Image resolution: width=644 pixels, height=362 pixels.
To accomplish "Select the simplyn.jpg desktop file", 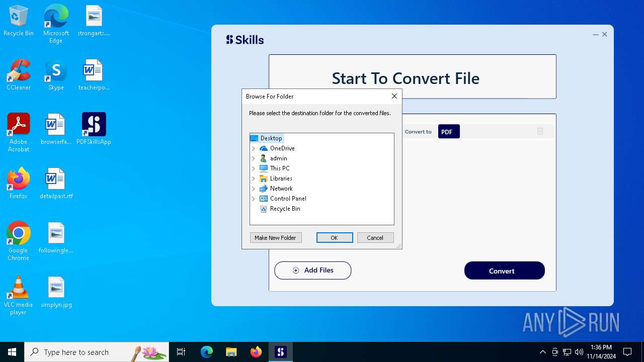I will [56, 292].
